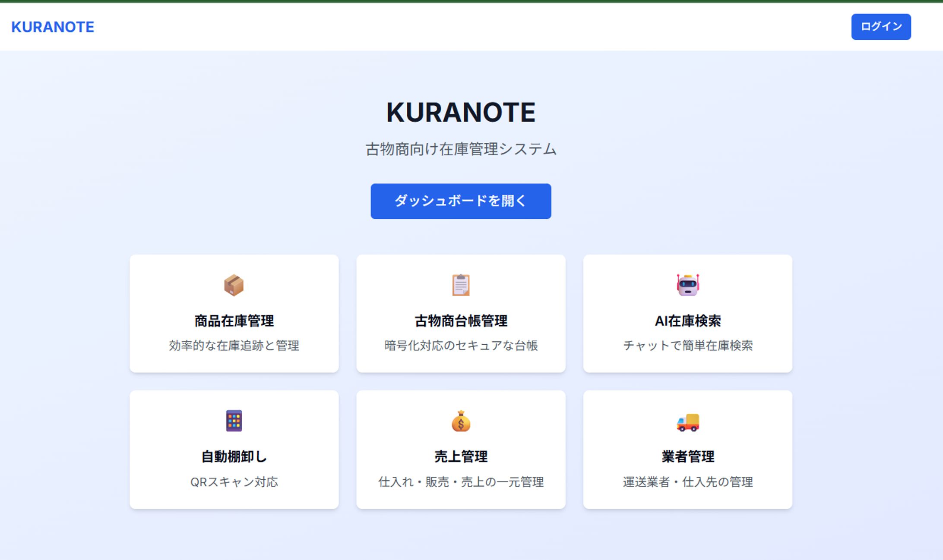The width and height of the screenshot is (943, 560).
Task: Click the ログイン button
Action: (881, 26)
